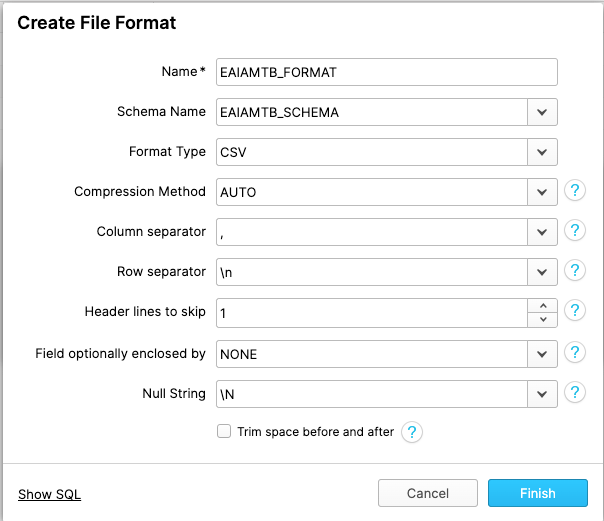The width and height of the screenshot is (604, 521).
Task: Click the Show SQL link
Action: (49, 494)
